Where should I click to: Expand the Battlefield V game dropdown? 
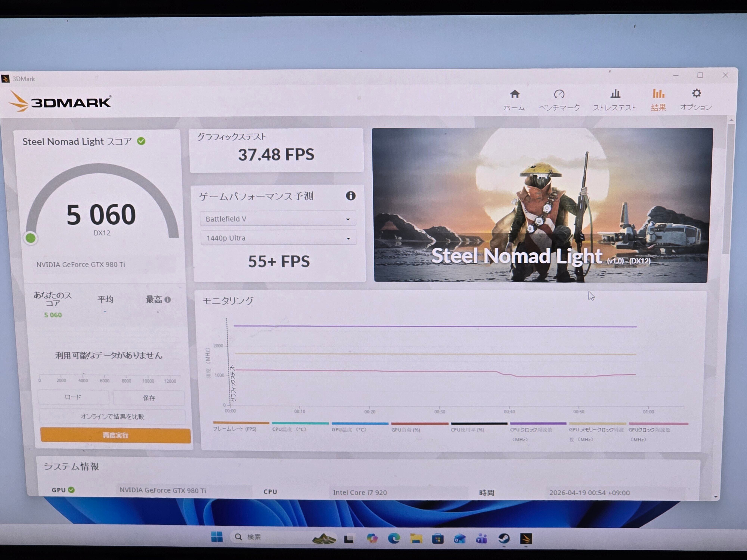click(x=278, y=219)
